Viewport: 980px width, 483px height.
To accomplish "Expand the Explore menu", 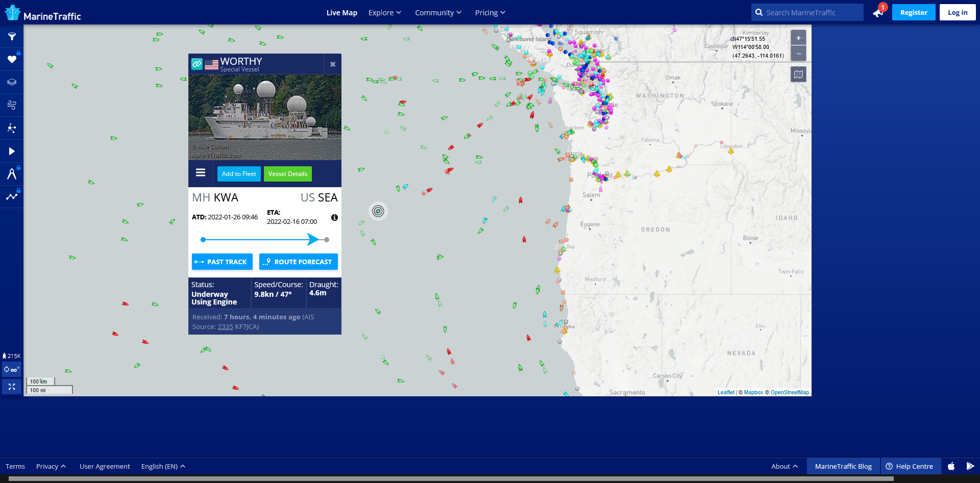I will [x=385, y=13].
